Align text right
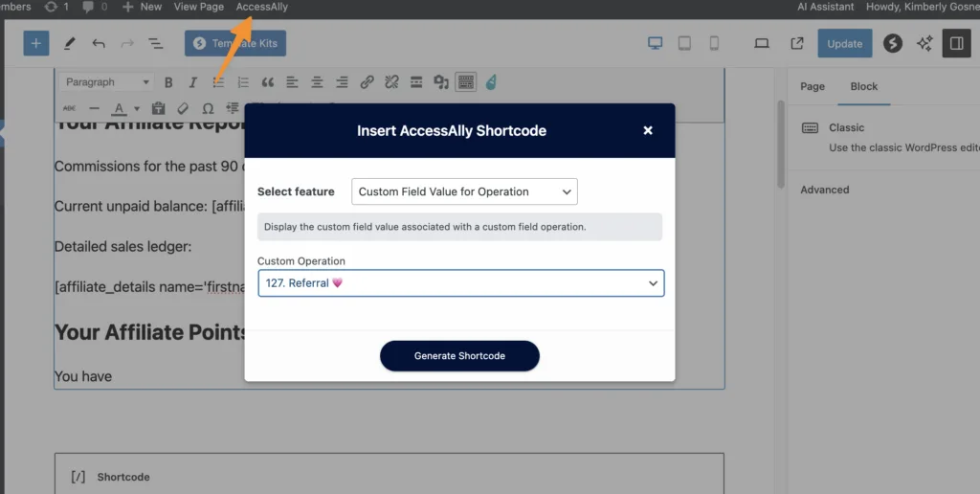 (342, 82)
